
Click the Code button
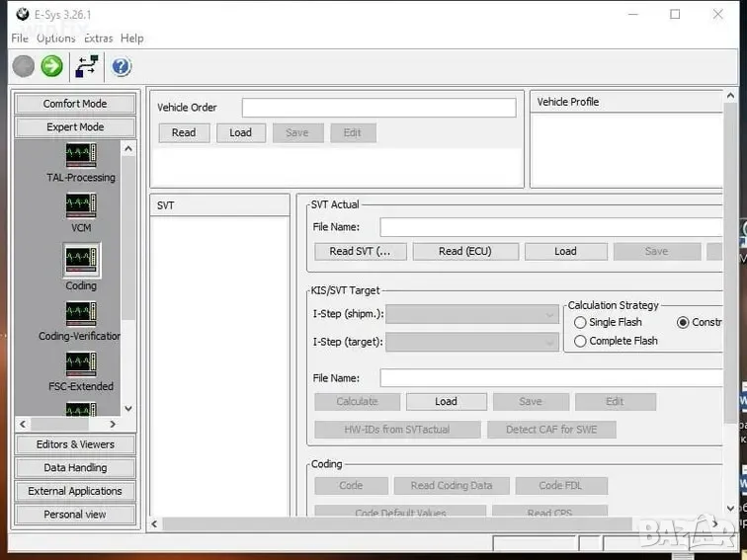pyautogui.click(x=351, y=486)
